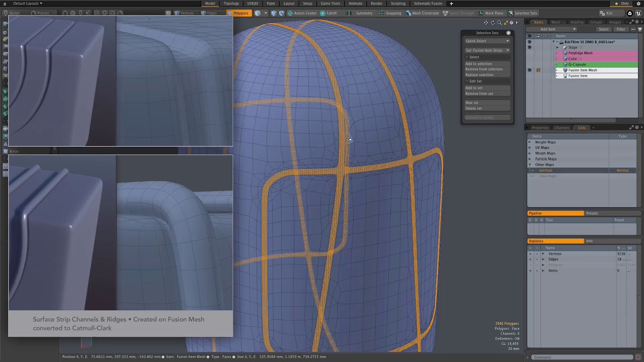Click the Select button in Items panel
This screenshot has width=644, height=362.
[x=604, y=29]
